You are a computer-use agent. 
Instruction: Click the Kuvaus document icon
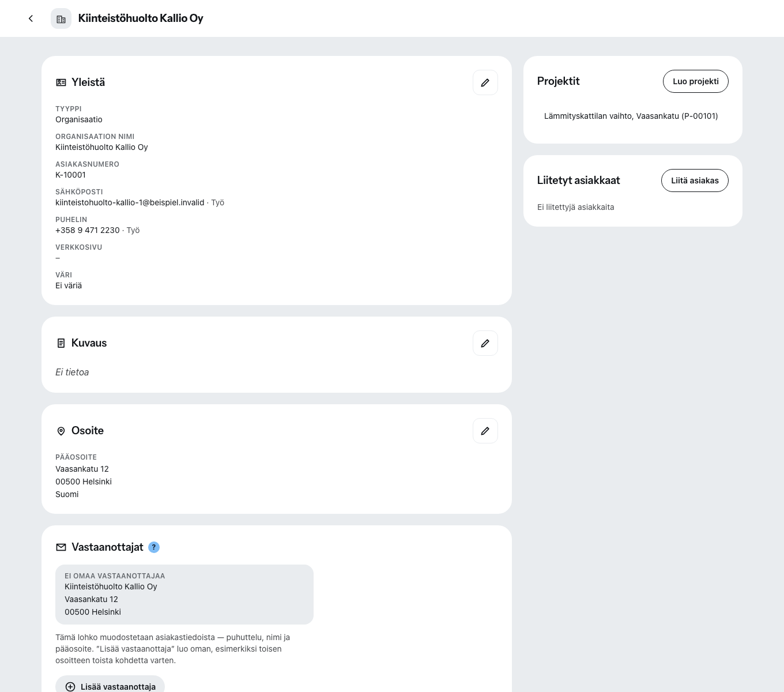tap(61, 343)
